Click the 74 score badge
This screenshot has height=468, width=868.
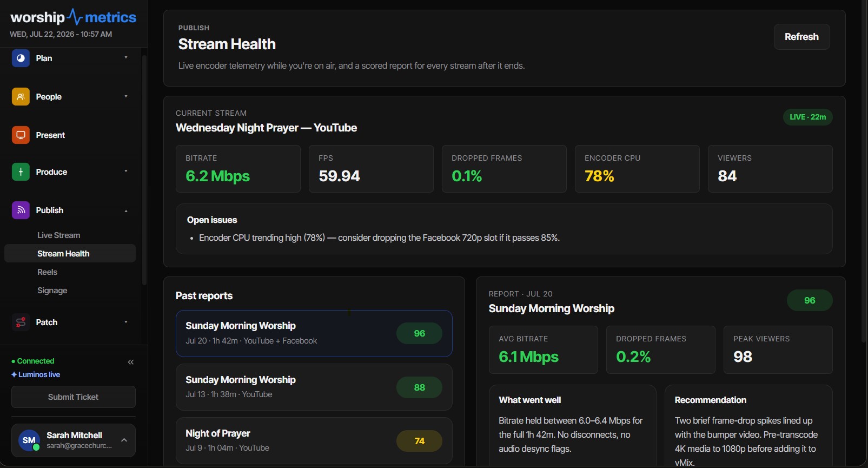pyautogui.click(x=419, y=441)
